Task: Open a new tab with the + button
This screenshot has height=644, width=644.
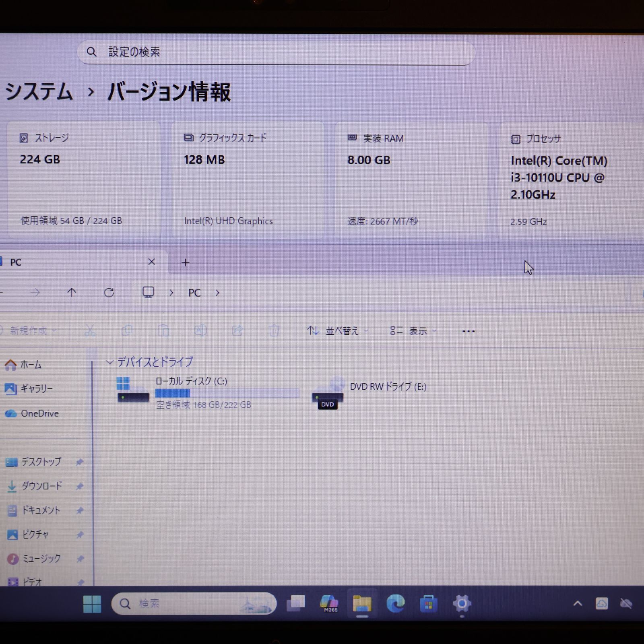Action: pyautogui.click(x=185, y=262)
